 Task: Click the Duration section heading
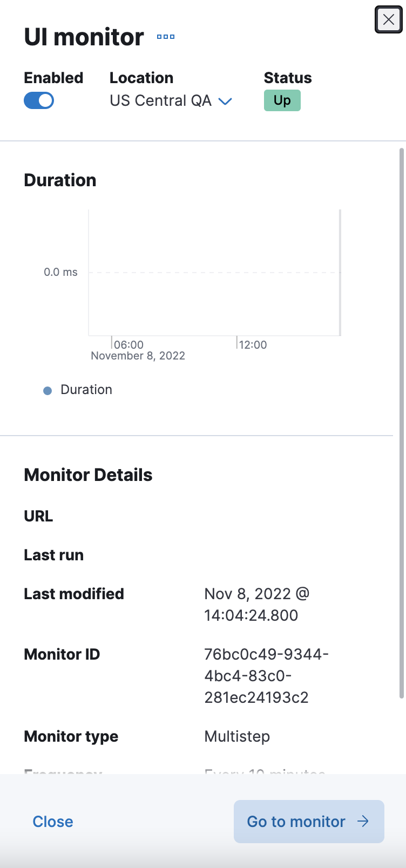60,180
